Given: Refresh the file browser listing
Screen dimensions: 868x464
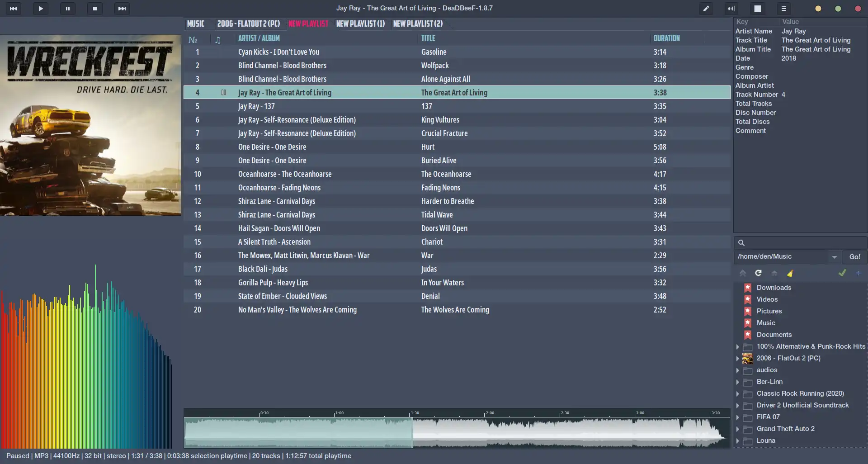Looking at the screenshot, I should tap(758, 273).
